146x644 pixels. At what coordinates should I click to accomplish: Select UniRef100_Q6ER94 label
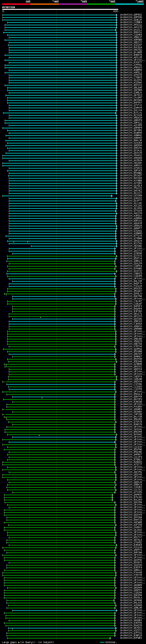click(x=131, y=145)
